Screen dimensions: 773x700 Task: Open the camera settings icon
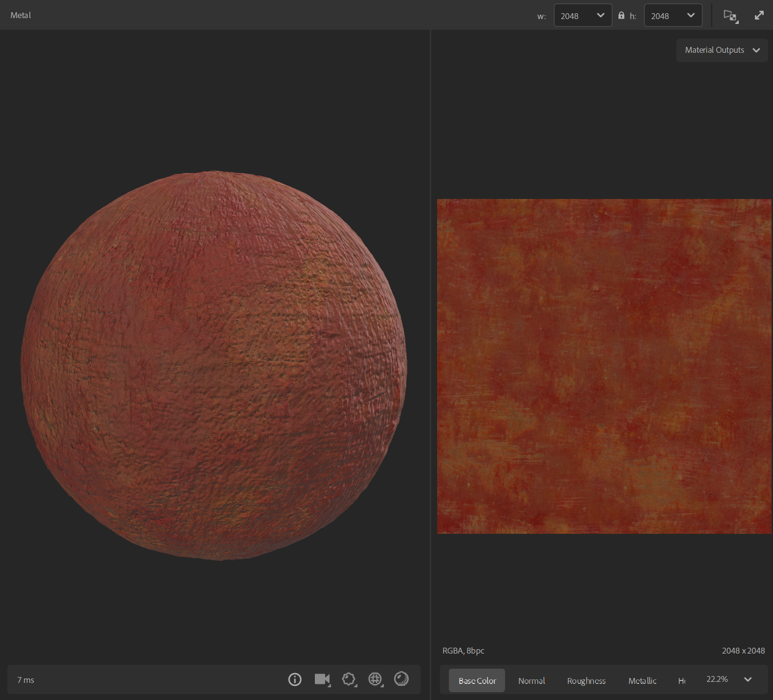point(322,679)
